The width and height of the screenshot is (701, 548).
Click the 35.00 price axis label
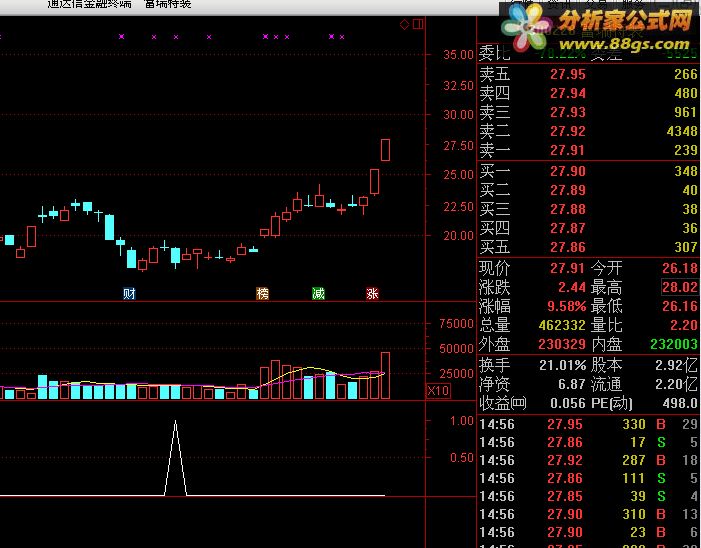point(458,55)
